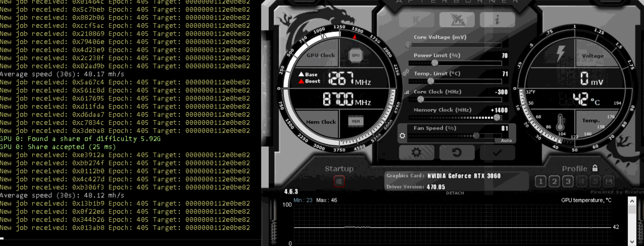Click the save profile floppy icon
The width and height of the screenshot is (644, 246).
click(609, 182)
